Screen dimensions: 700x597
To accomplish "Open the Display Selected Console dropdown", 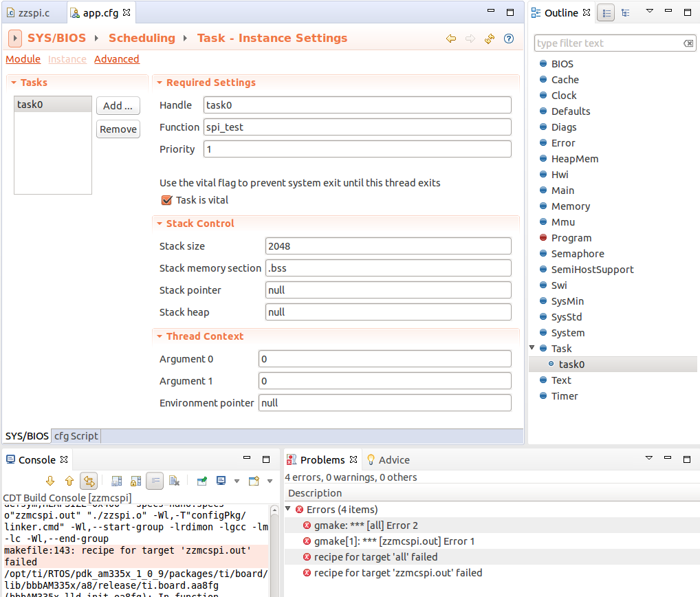I will (237, 481).
